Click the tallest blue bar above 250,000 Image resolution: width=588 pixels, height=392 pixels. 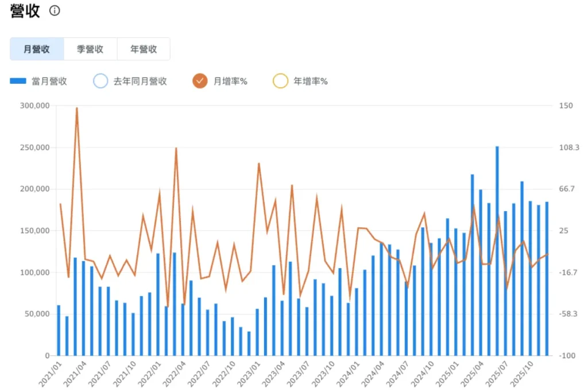pyautogui.click(x=497, y=251)
